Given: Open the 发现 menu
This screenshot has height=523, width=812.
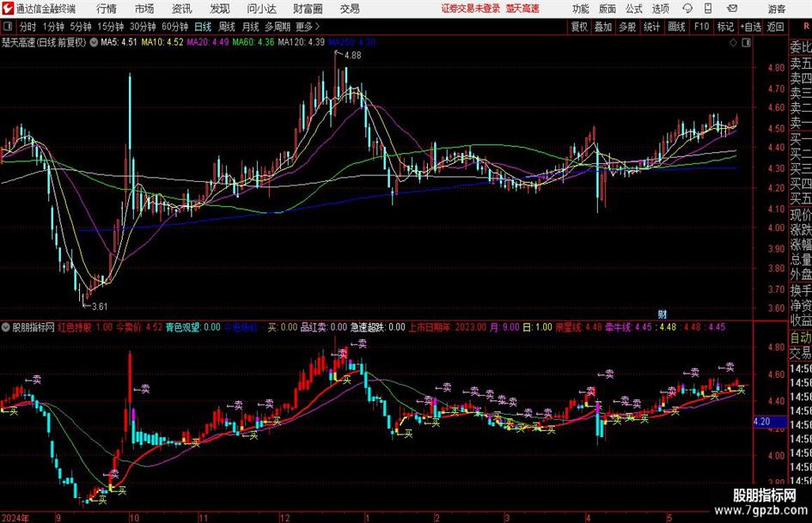Looking at the screenshot, I should click(x=220, y=9).
